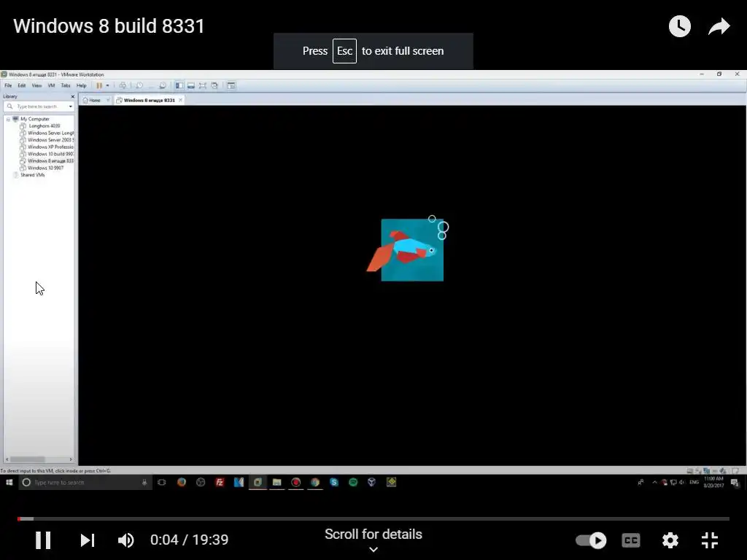Click the orange suspend VM toolbar button
Image resolution: width=747 pixels, height=560 pixels.
pyautogui.click(x=99, y=86)
